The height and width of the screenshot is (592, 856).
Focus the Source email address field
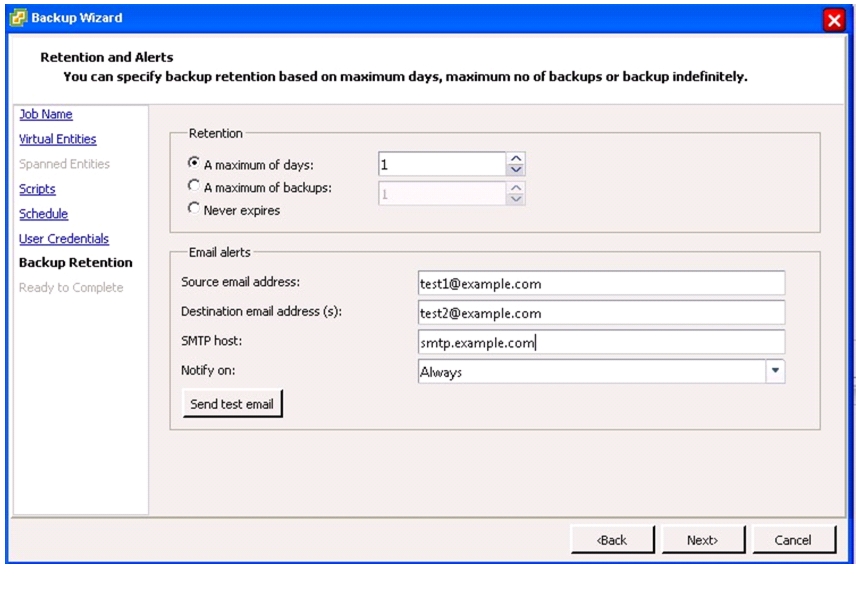click(x=601, y=283)
